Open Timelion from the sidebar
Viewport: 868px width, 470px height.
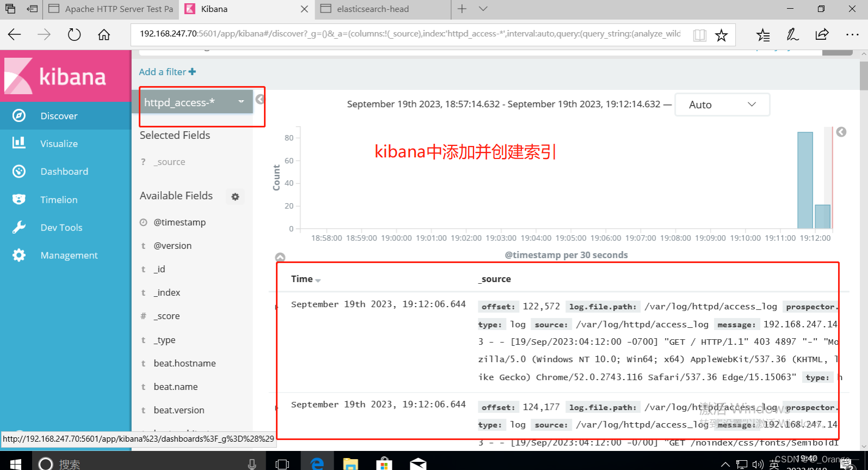pyautogui.click(x=59, y=200)
